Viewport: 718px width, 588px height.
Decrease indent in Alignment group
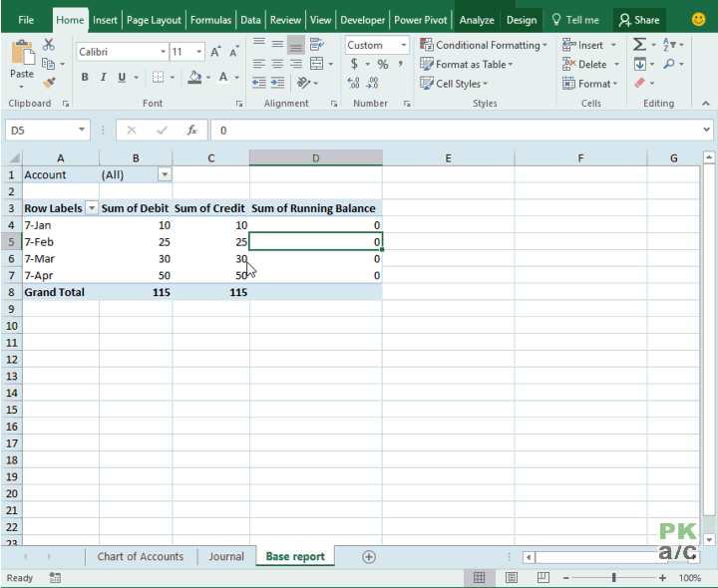(259, 83)
